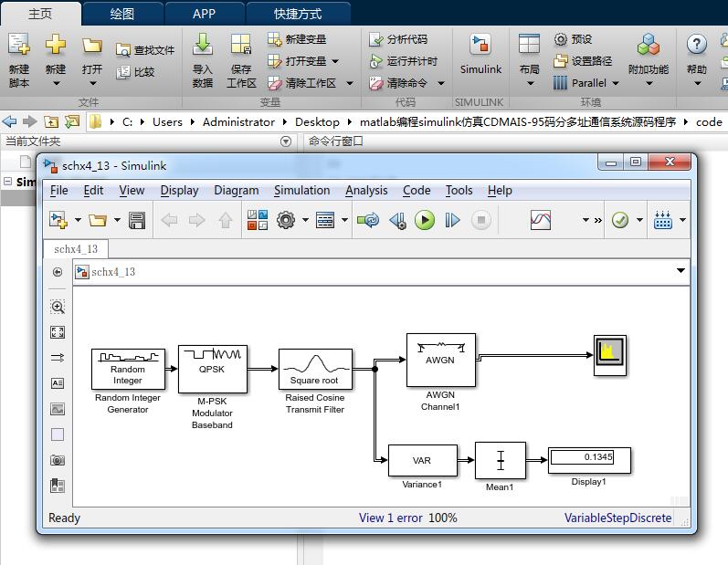Click the Step Back icon
The height and width of the screenshot is (565, 728).
click(397, 220)
